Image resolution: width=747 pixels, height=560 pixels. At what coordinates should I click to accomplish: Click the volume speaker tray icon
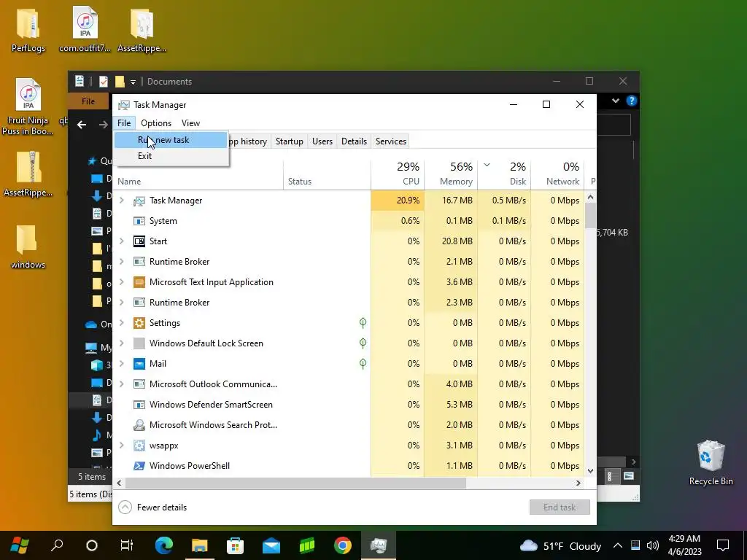(653, 545)
